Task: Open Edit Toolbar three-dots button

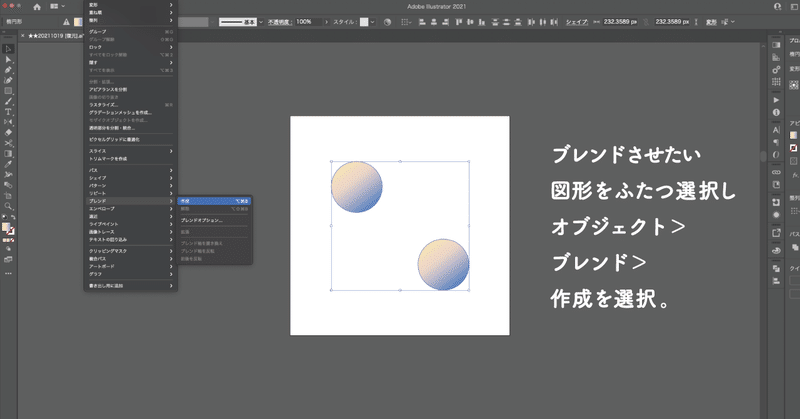Action: click(x=8, y=274)
